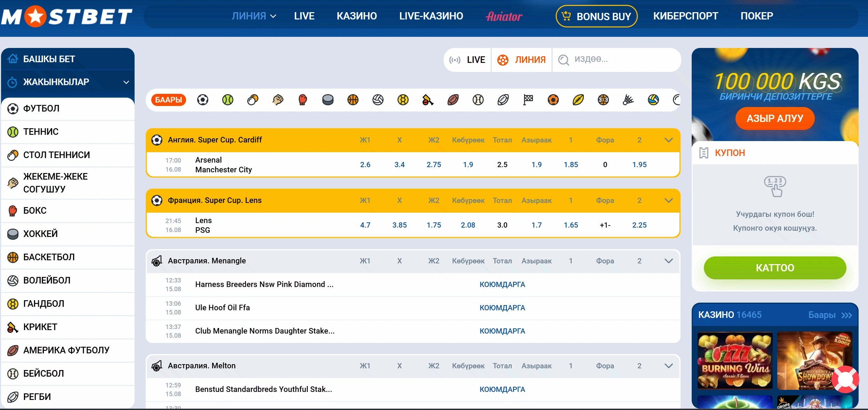Open LIVE in the top navigation
The width and height of the screenshot is (868, 410).
click(x=304, y=16)
